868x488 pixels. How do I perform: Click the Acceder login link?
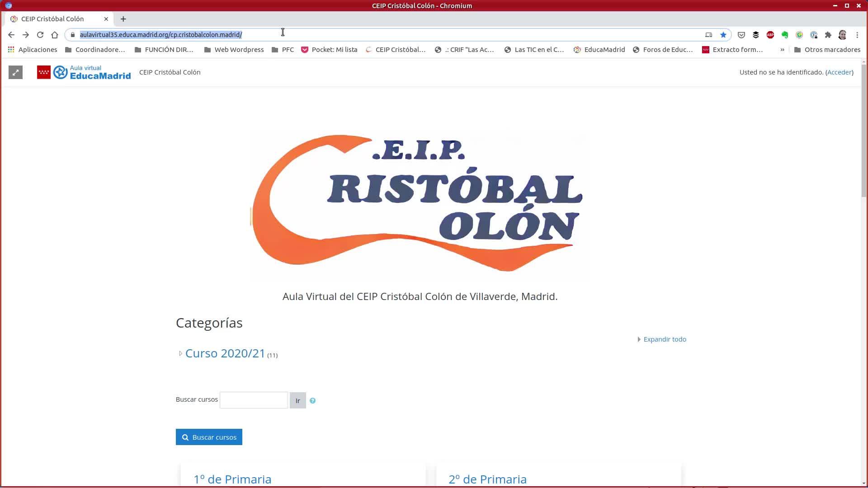(x=839, y=72)
